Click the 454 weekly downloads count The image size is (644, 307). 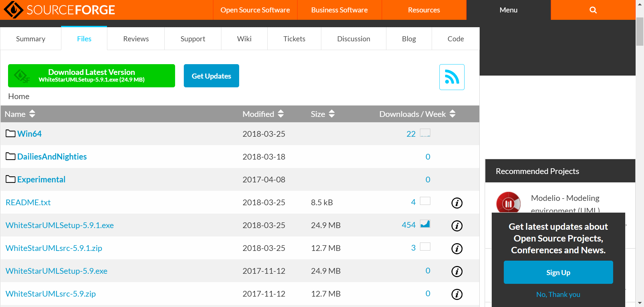click(x=409, y=225)
